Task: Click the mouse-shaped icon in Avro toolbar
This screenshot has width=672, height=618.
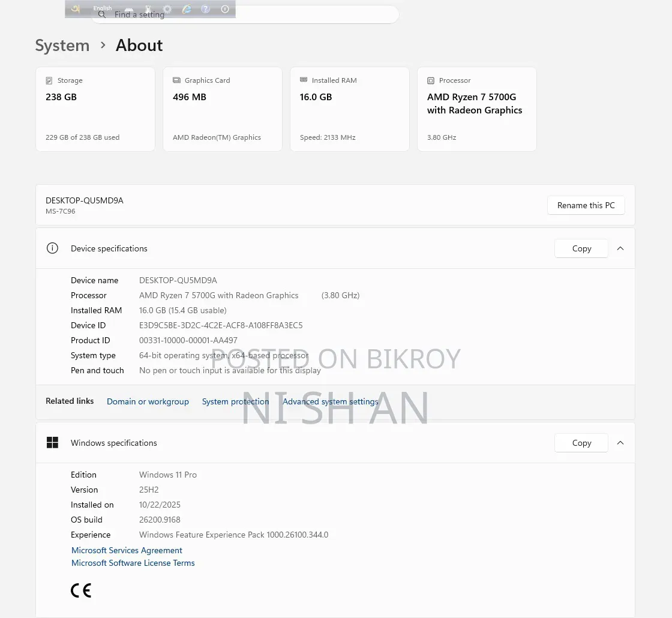Action: (x=148, y=9)
